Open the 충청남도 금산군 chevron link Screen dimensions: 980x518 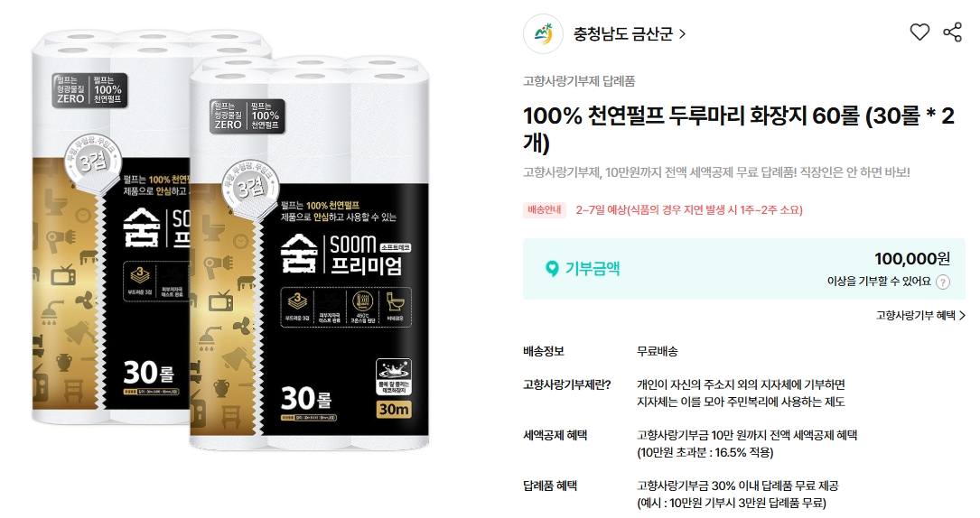tap(630, 33)
